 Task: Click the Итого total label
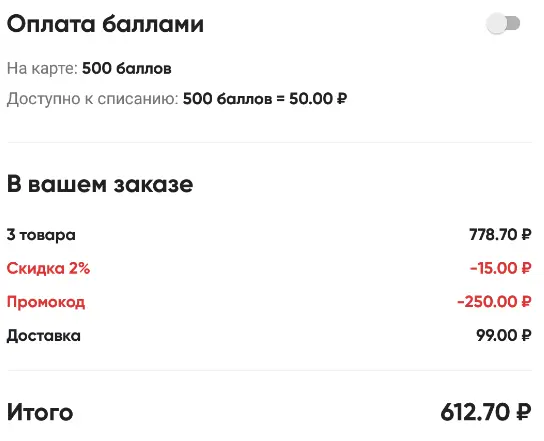(40, 412)
